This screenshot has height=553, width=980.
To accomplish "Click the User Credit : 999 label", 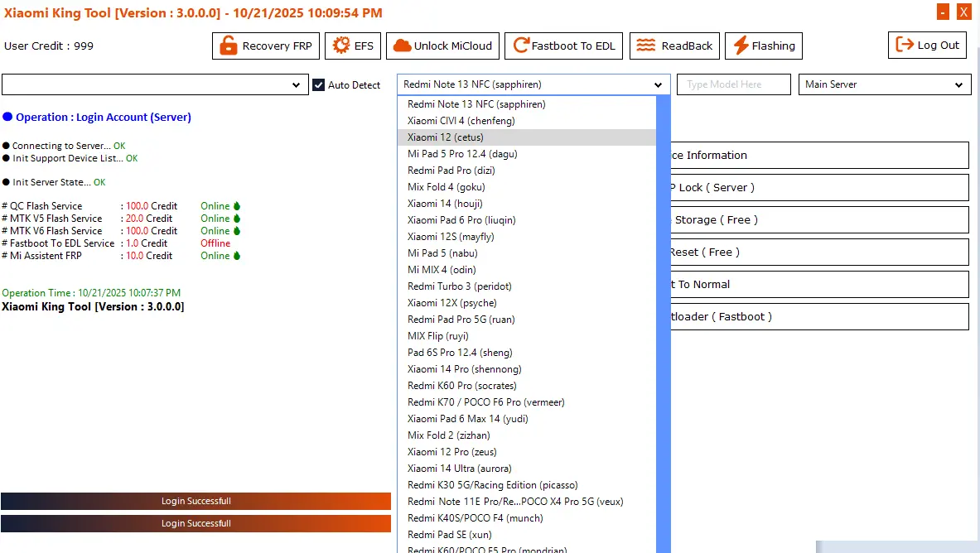I will click(49, 46).
